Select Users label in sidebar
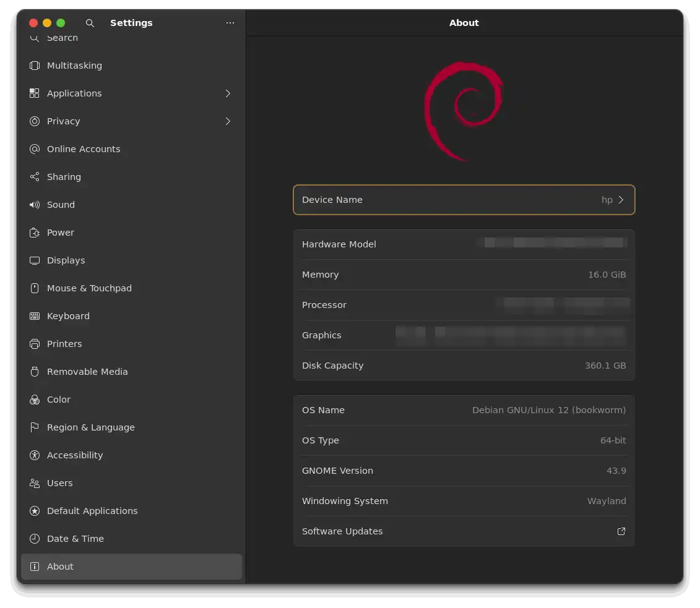 click(60, 483)
